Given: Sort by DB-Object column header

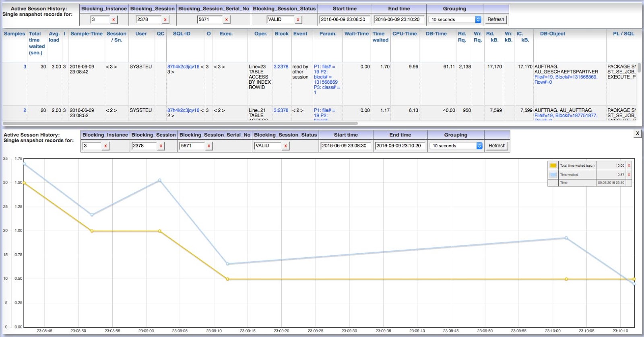Looking at the screenshot, I should [x=552, y=34].
